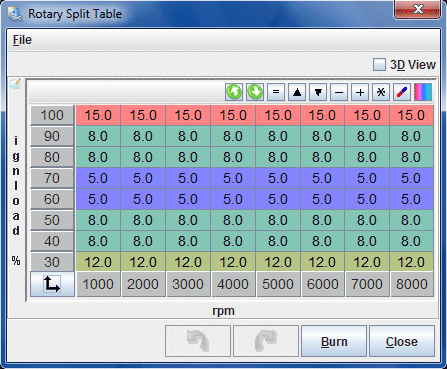Enable the 3D View checkbox
This screenshot has height=369, width=447.
point(379,65)
